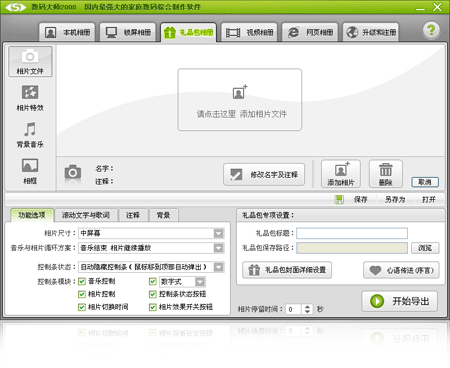Click the application logo in the title bar
450x368 pixels.
pos(16,7)
